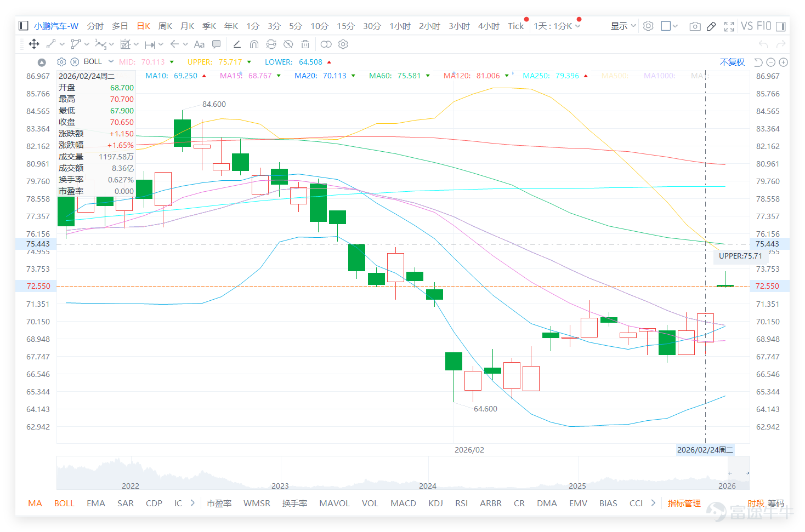This screenshot has width=805, height=532.
Task: Click the pencil line style icon
Action: [237, 44]
